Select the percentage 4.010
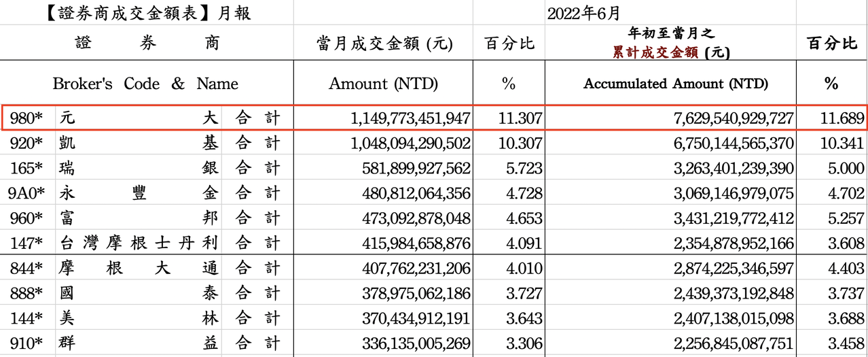 [524, 269]
